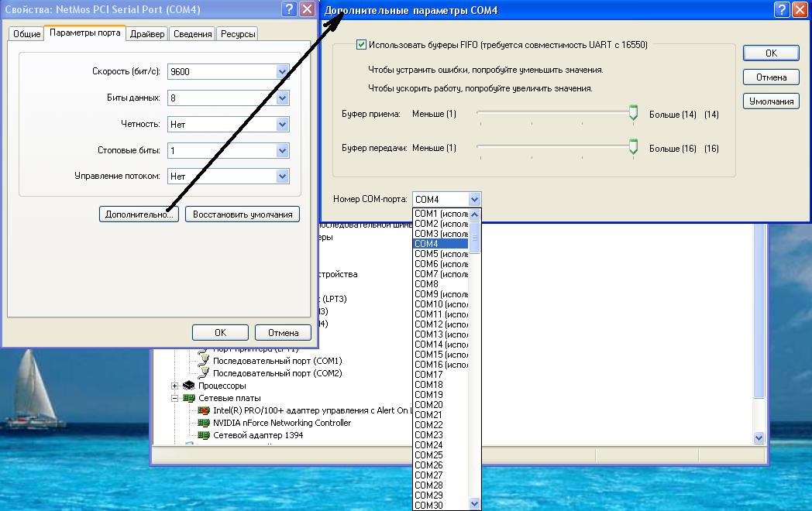812x511 pixels.
Task: Click the Device Manager scroll down arrow
Action: 759,438
